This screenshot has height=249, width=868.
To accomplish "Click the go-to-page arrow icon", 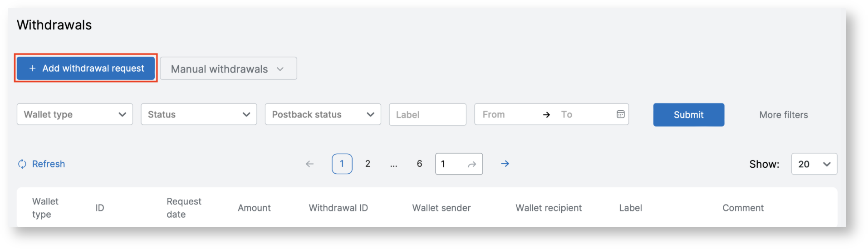I will (472, 164).
